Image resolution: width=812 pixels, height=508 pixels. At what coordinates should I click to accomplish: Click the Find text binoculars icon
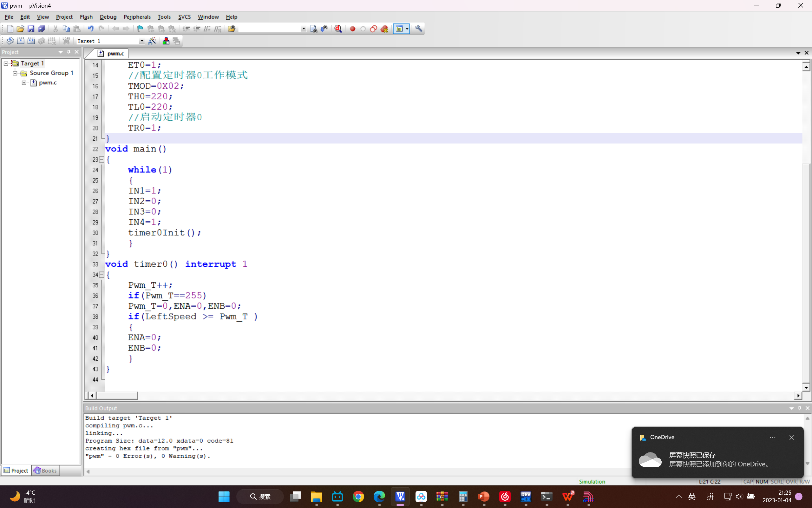(x=314, y=29)
